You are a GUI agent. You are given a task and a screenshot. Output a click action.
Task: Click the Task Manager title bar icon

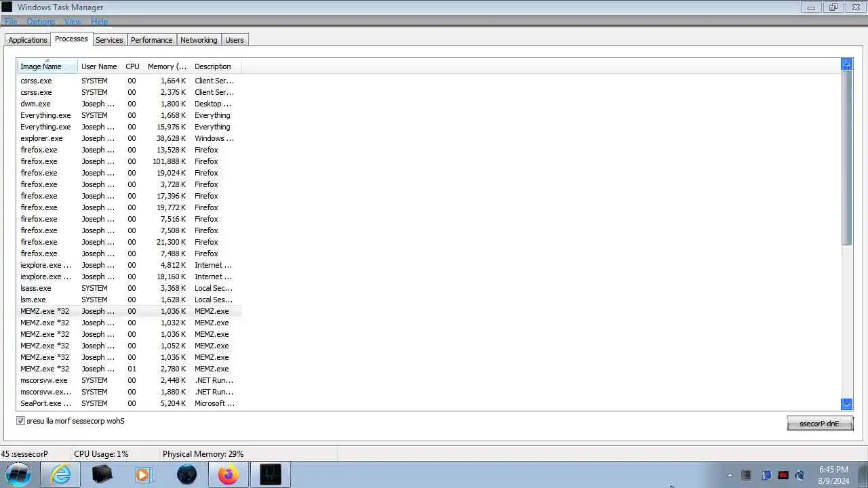pyautogui.click(x=7, y=7)
